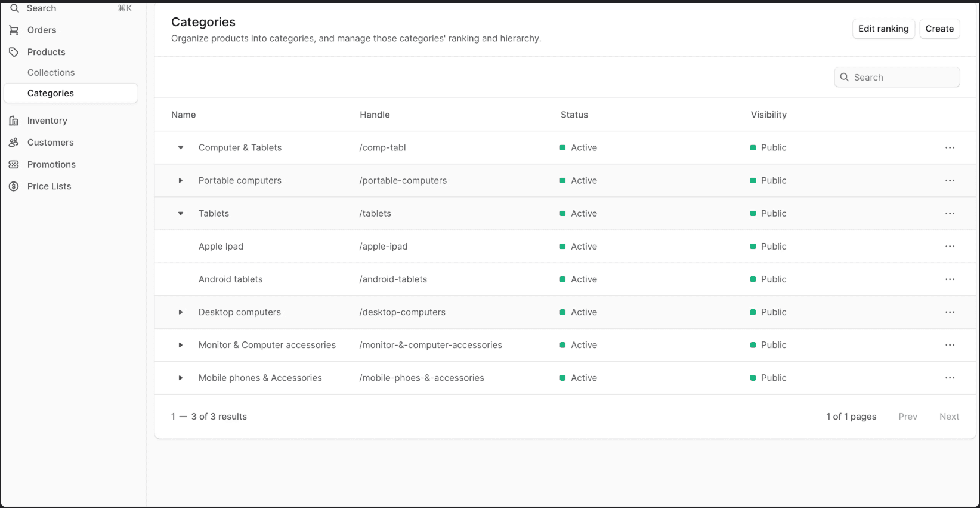Click the Handle column header
980x508 pixels.
coord(375,115)
